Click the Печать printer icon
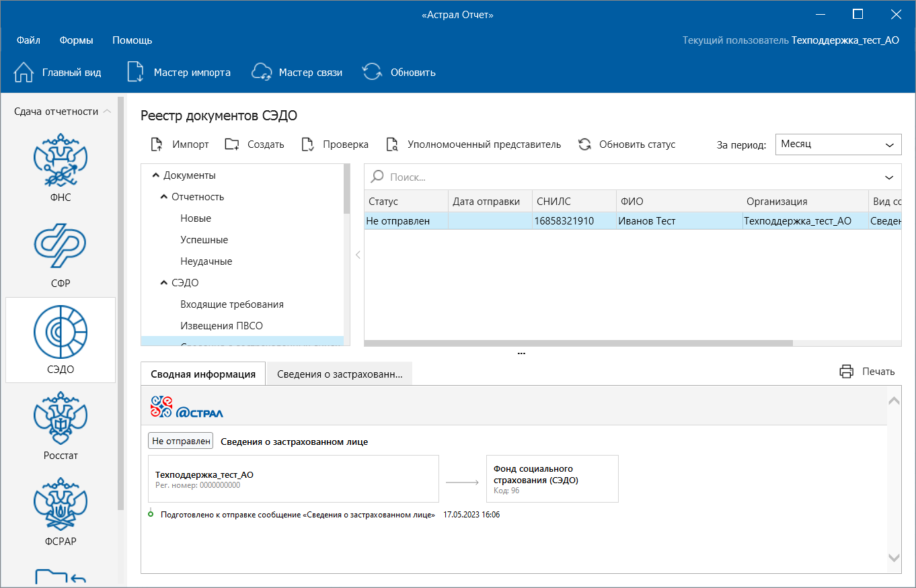The width and height of the screenshot is (916, 588). click(846, 372)
